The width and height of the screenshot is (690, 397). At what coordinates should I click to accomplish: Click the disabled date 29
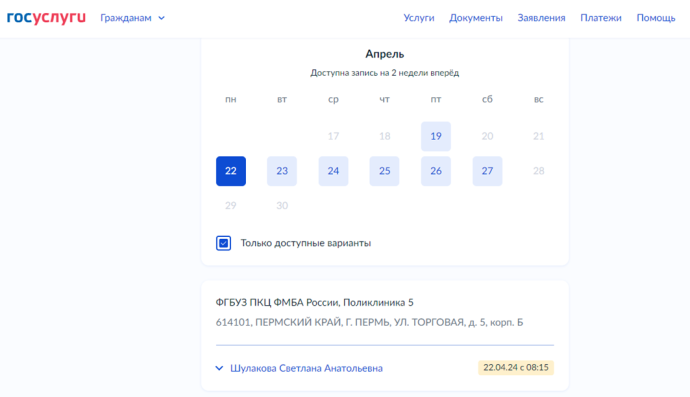tap(231, 206)
